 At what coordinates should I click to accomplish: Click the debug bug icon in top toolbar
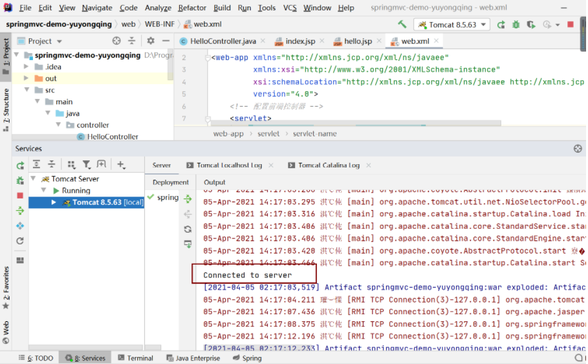516,25
